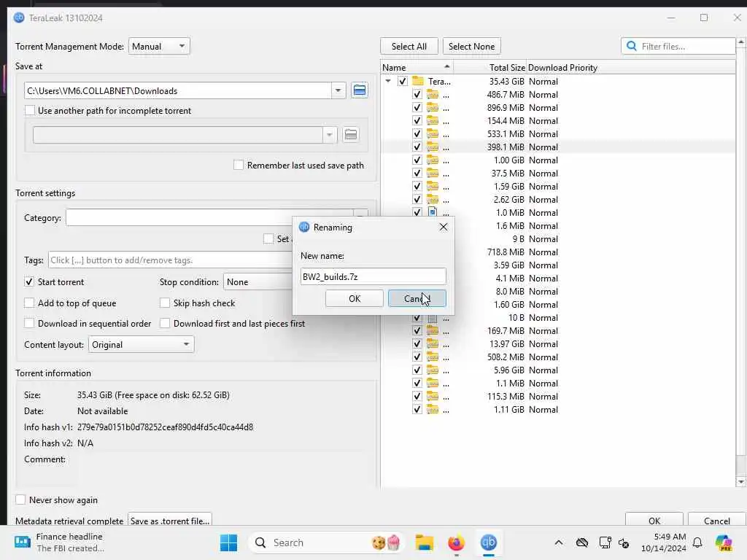
Task: Click the scrollbar down arrow in file list
Action: (741, 482)
